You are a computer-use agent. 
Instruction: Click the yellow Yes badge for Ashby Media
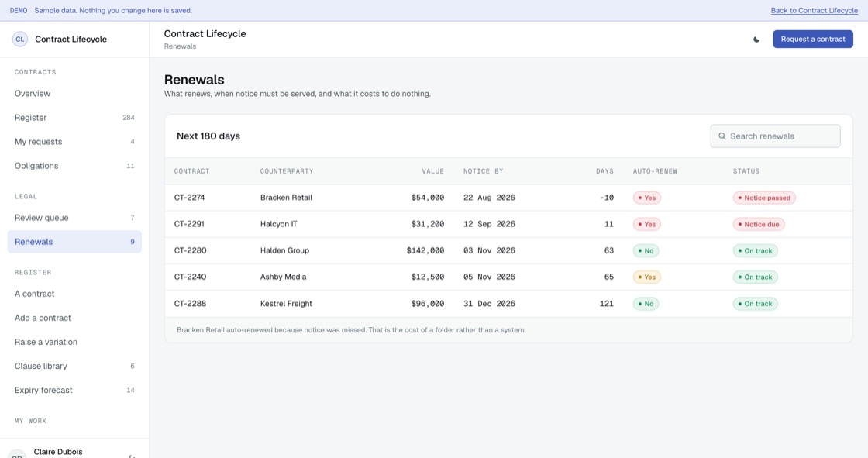[646, 277]
